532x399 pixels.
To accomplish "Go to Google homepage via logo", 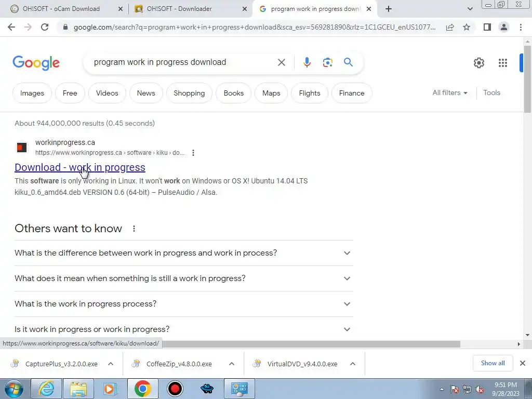I will pyautogui.click(x=36, y=63).
